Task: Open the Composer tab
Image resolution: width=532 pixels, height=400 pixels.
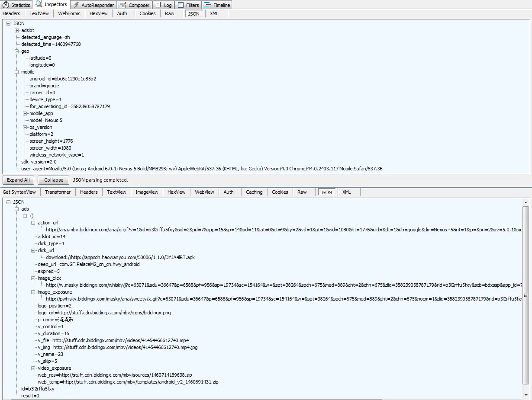Action: point(135,5)
